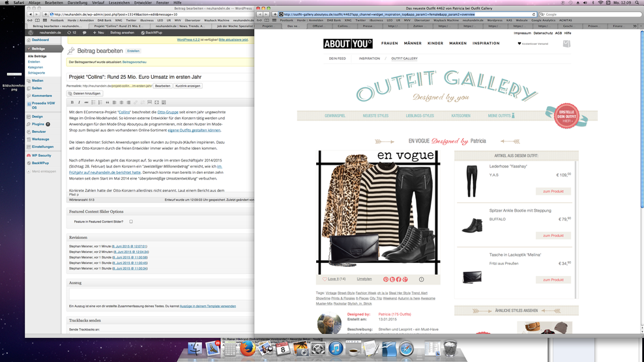This screenshot has height=362, width=644.
Task: Click the post title input field
Action: (160, 77)
